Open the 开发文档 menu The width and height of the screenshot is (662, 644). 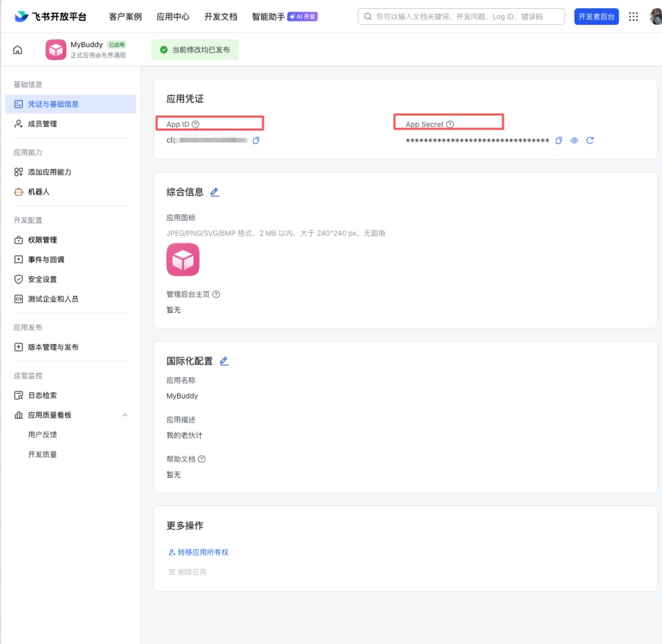[x=221, y=17]
